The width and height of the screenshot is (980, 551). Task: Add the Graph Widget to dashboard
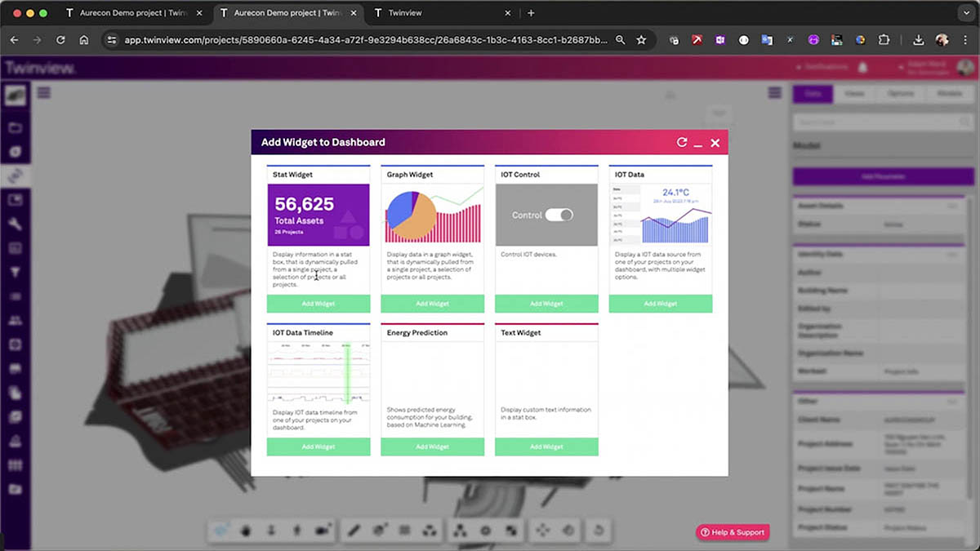click(432, 304)
